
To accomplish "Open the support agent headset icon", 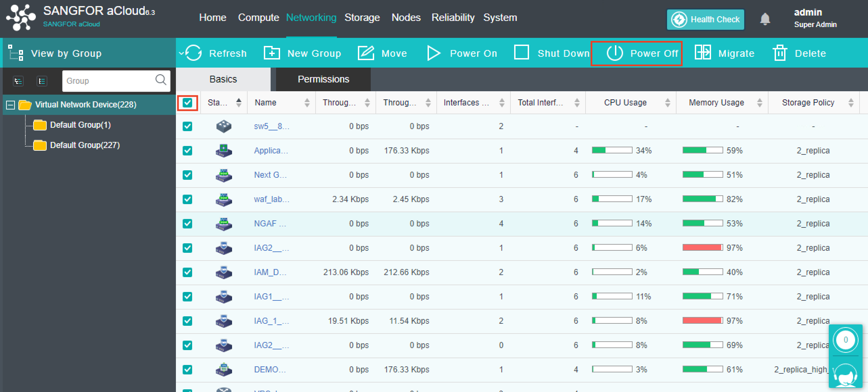I will [x=845, y=375].
